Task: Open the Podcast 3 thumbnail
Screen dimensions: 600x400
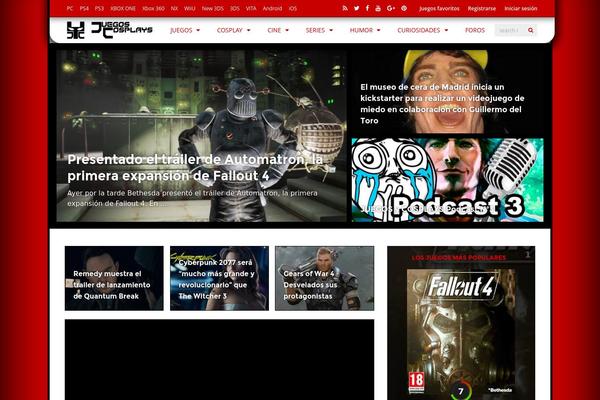Action: (447, 180)
